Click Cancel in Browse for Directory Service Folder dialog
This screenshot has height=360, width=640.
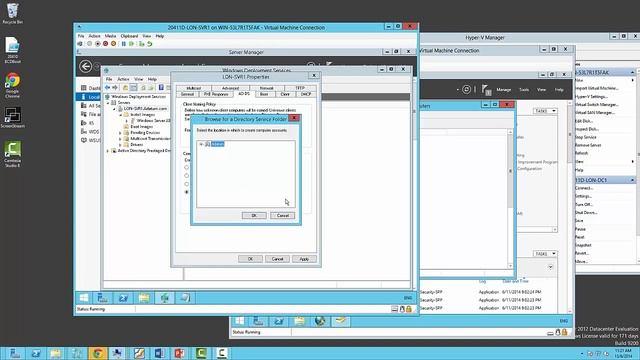point(282,216)
